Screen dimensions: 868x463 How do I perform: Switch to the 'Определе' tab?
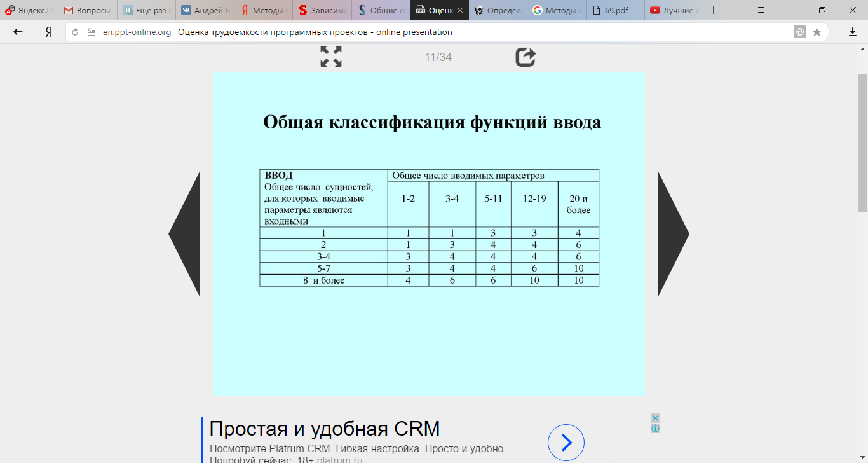(498, 10)
